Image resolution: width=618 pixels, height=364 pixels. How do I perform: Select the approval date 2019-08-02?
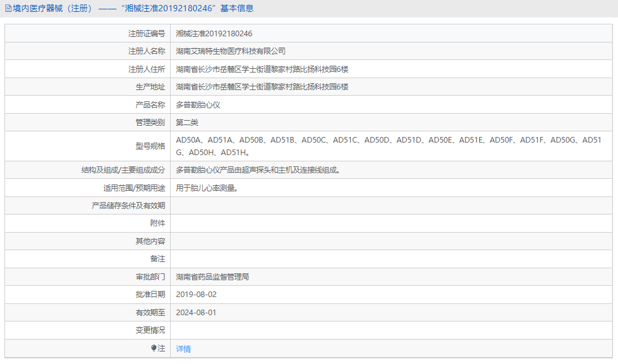[x=196, y=295]
